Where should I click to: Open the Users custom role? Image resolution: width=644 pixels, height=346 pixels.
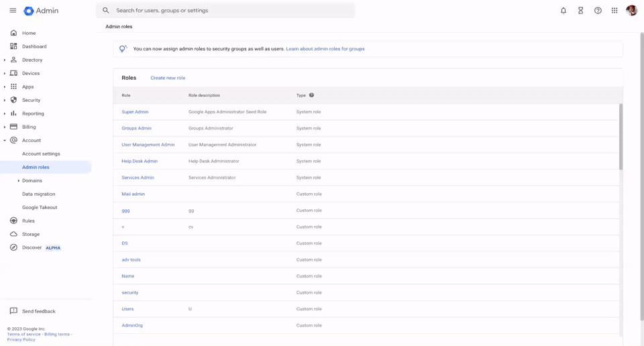tap(127, 308)
